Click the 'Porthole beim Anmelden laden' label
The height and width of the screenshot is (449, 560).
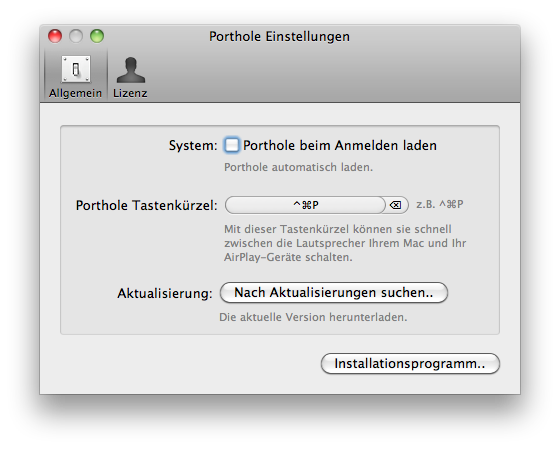click(x=340, y=145)
